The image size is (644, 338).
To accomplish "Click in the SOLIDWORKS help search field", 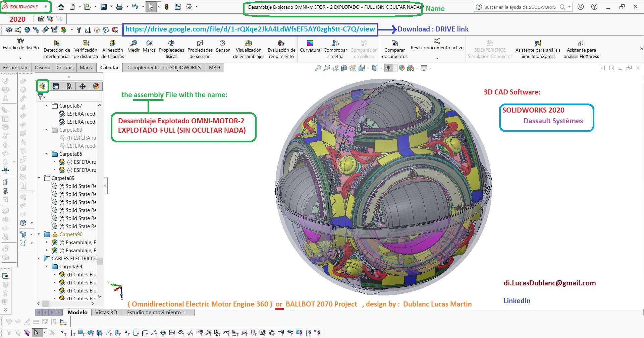I will point(520,7).
